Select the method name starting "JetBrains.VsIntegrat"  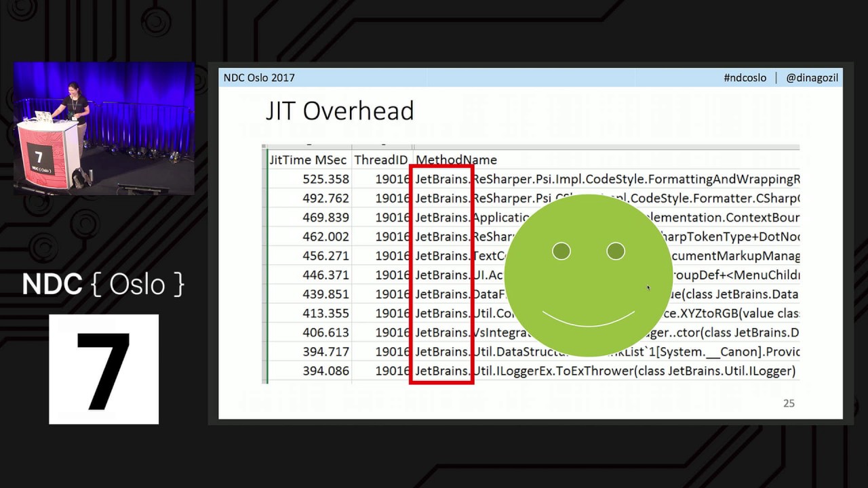point(608,333)
